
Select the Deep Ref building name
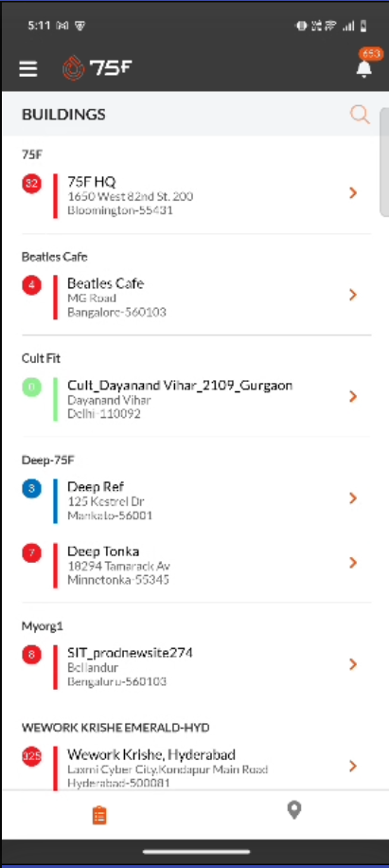tap(96, 486)
